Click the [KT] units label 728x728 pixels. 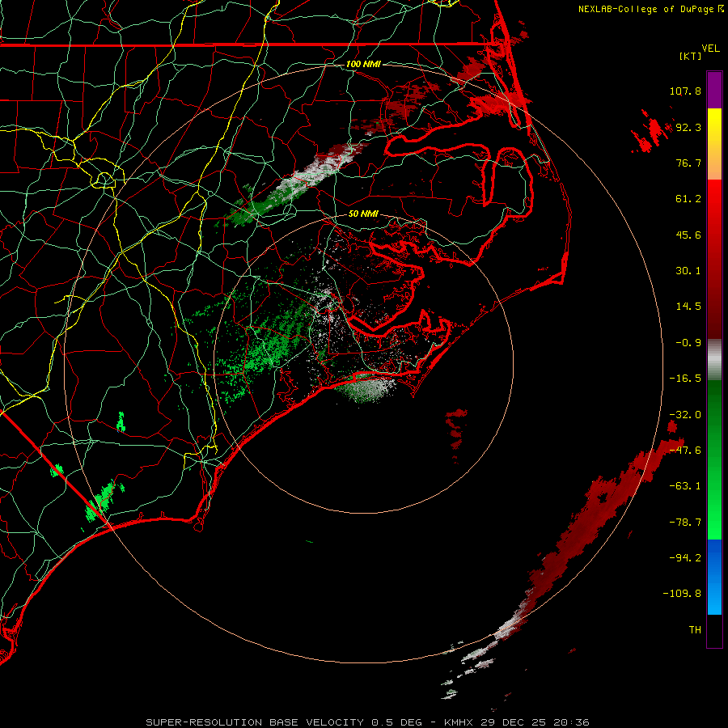point(690,56)
